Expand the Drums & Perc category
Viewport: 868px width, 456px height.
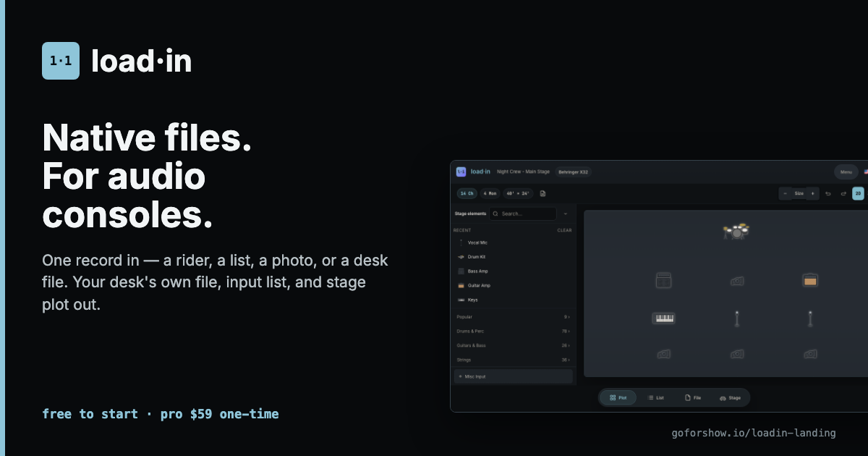(x=513, y=332)
